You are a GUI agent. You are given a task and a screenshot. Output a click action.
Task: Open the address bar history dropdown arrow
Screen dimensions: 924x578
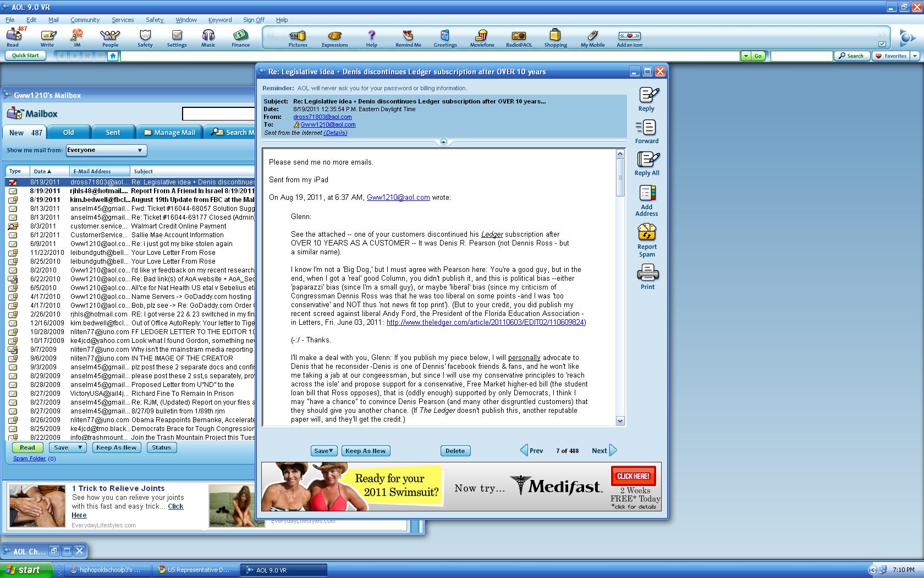(x=746, y=56)
